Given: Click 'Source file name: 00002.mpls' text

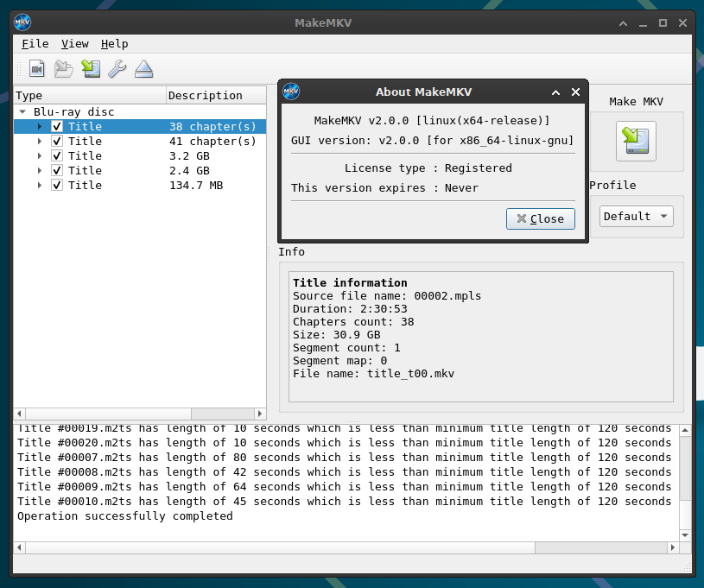Looking at the screenshot, I should pos(387,296).
